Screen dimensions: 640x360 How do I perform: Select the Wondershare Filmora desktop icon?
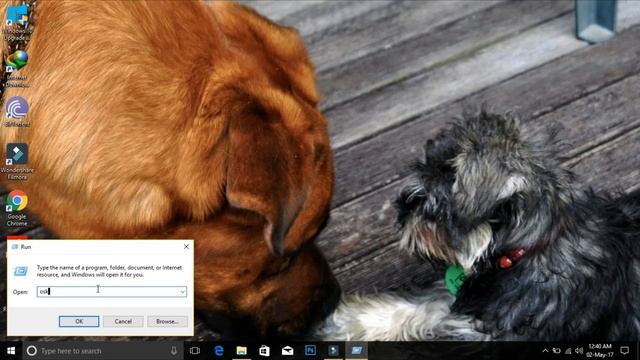(x=17, y=161)
